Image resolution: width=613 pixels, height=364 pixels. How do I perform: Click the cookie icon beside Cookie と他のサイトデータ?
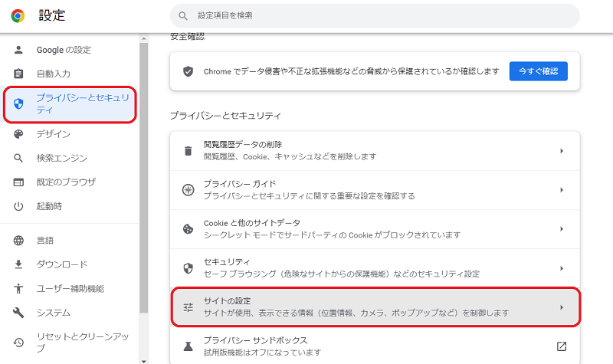point(188,228)
